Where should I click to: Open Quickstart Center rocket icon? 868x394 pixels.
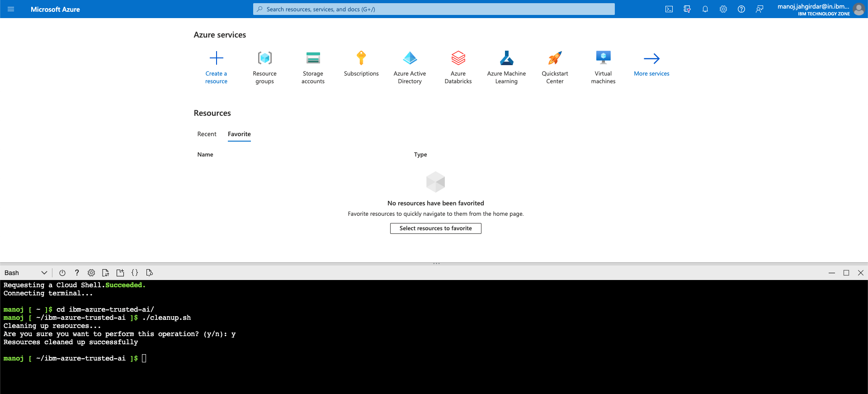pos(555,58)
